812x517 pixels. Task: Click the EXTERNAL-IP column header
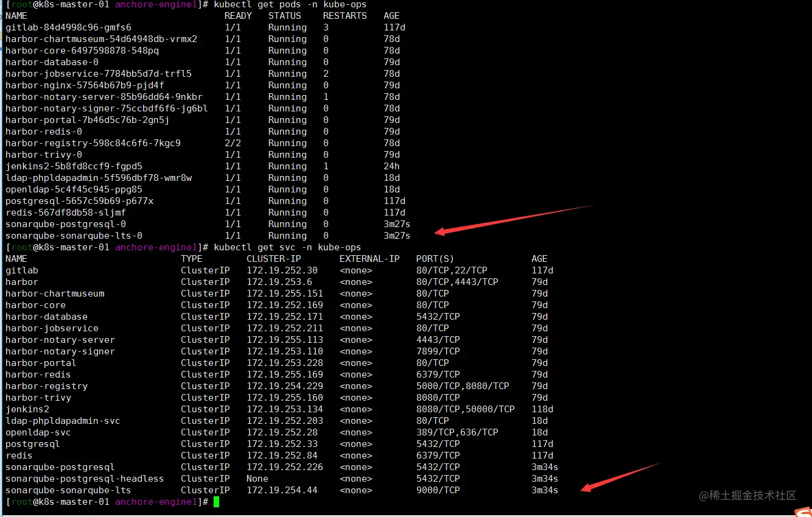[369, 259]
